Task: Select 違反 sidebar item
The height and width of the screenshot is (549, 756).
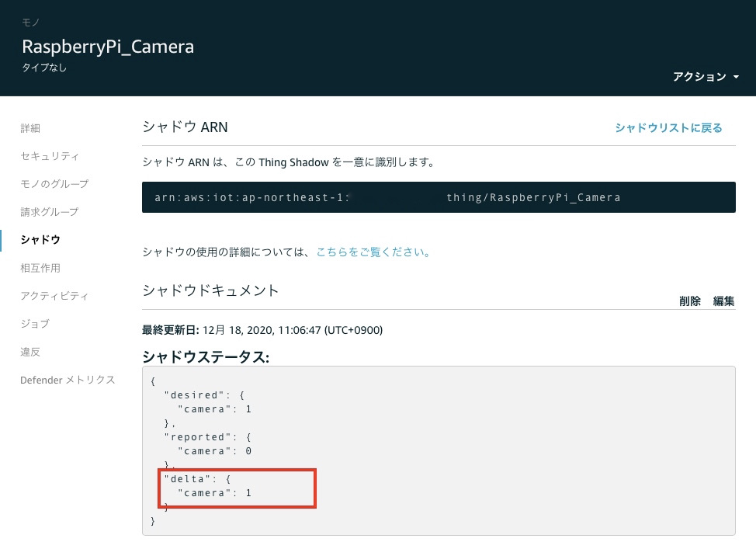Action: point(30,352)
